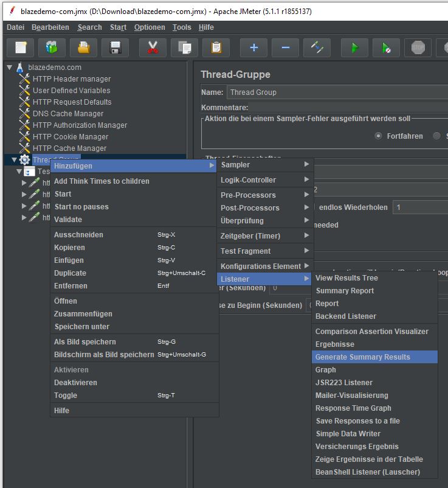This screenshot has height=488, width=448.
Task: Collapse the Thread Group tree node arrow
Action: click(14, 160)
